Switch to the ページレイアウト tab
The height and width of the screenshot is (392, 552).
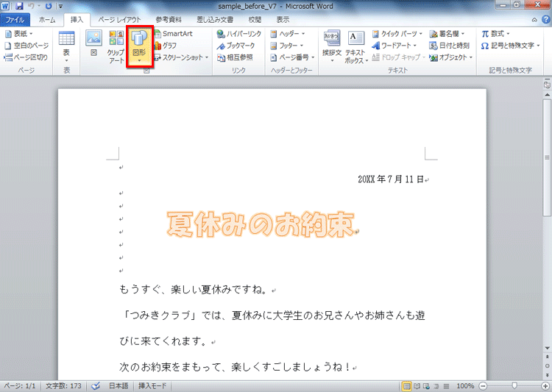(119, 20)
